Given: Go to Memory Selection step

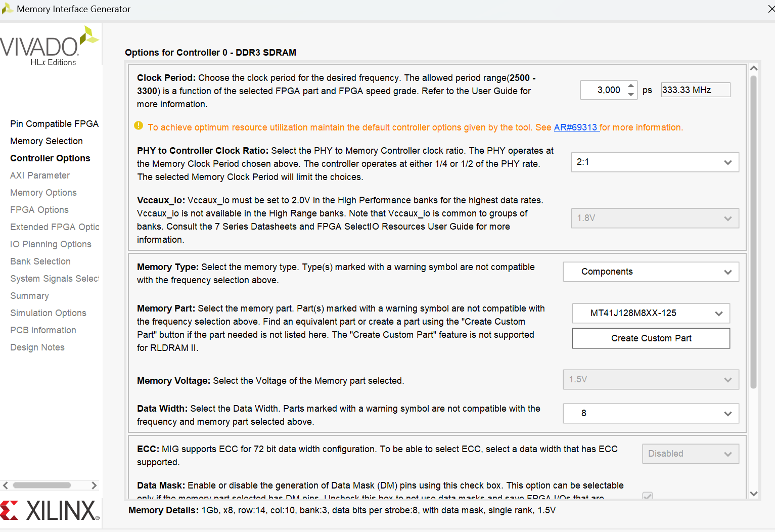Looking at the screenshot, I should 47,141.
